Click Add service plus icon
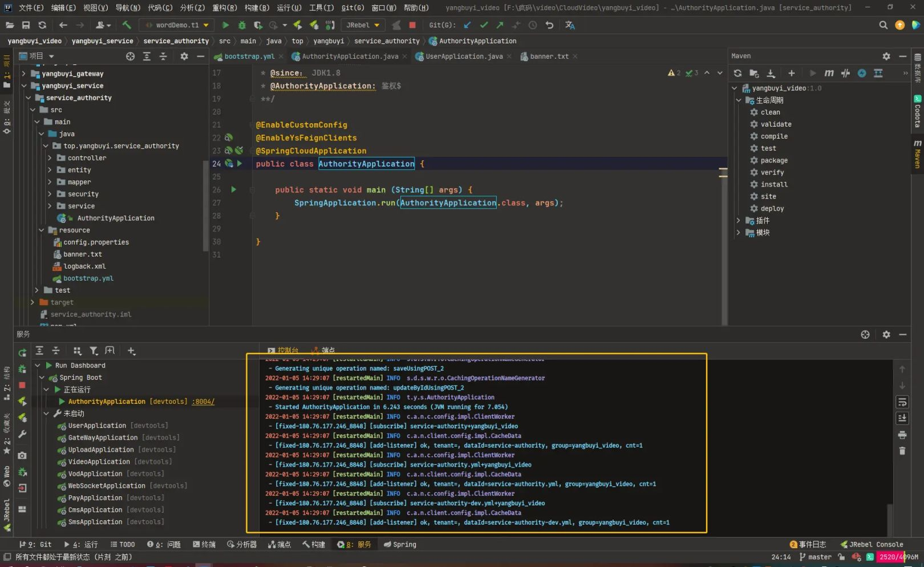This screenshot has height=567, width=924. tap(131, 351)
